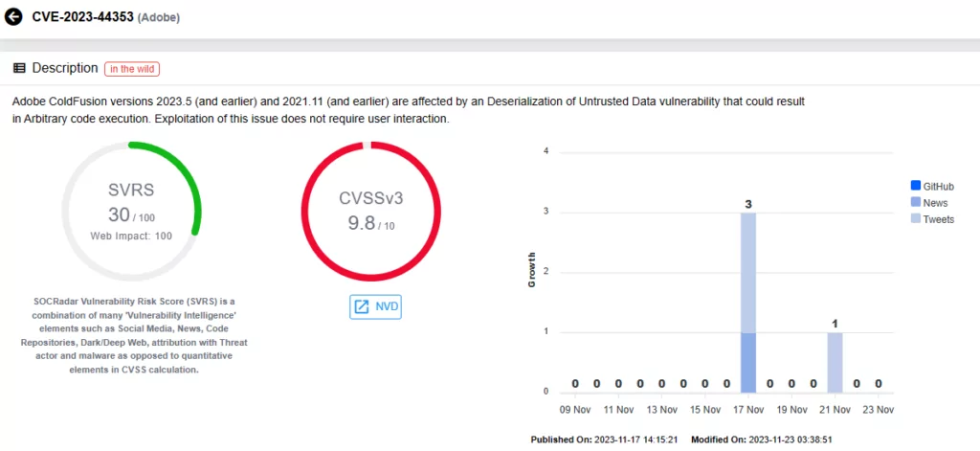Click the Tweets segment of 17 Nov bar
Viewport: 980px width, 451px height.
[748, 273]
